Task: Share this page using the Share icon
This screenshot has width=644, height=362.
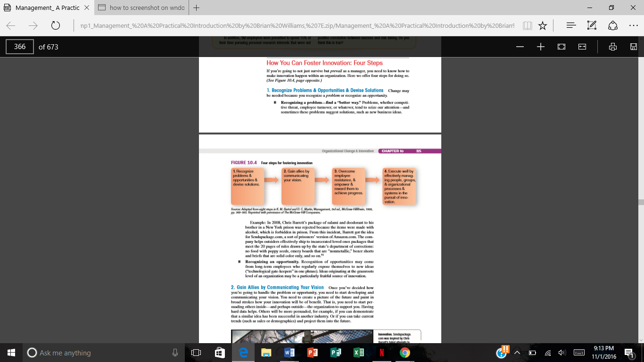Action: click(613, 26)
